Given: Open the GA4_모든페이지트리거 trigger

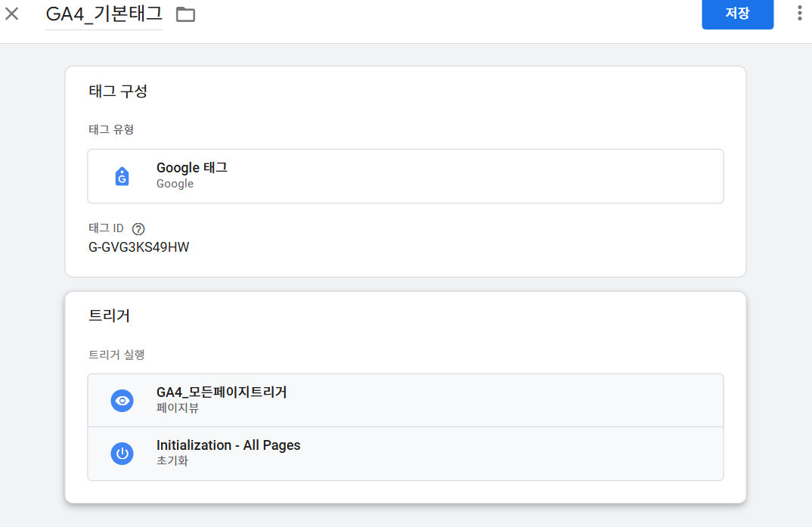Looking at the screenshot, I should click(405, 401).
